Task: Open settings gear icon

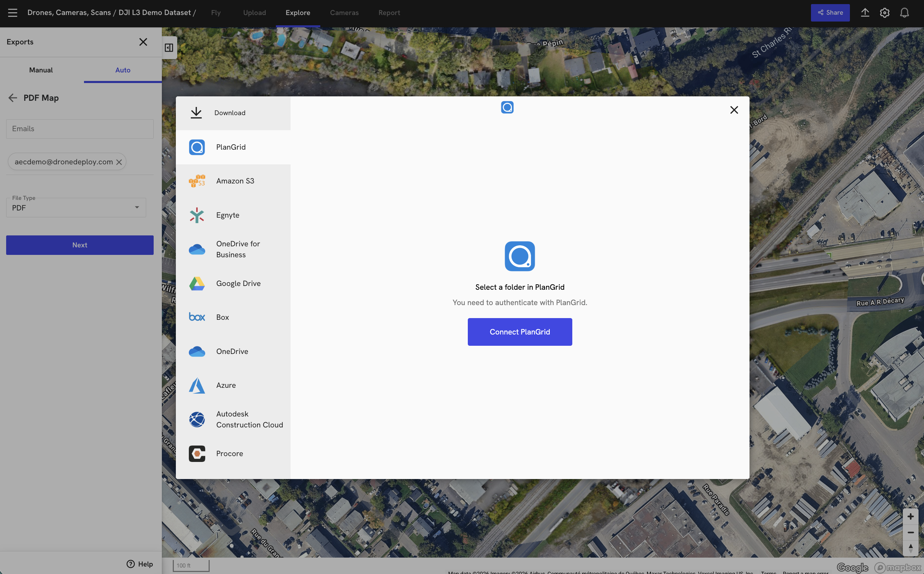Action: pyautogui.click(x=884, y=13)
